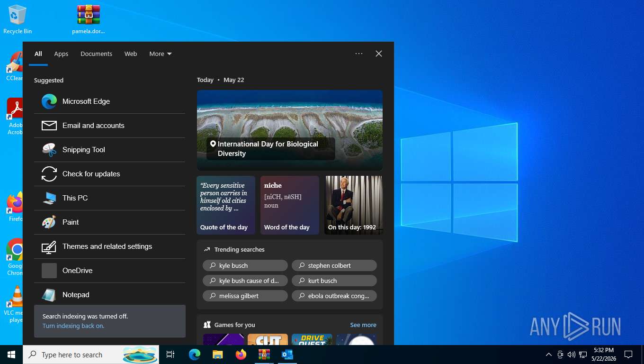Open Task View on the taskbar

(x=170, y=355)
